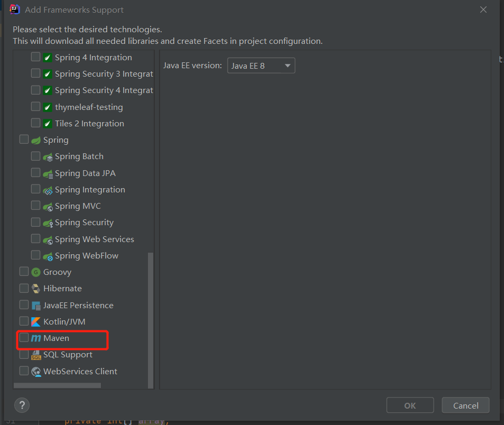Enable the Kotlin/JVM checkbox
This screenshot has height=425, width=504.
pos(24,321)
